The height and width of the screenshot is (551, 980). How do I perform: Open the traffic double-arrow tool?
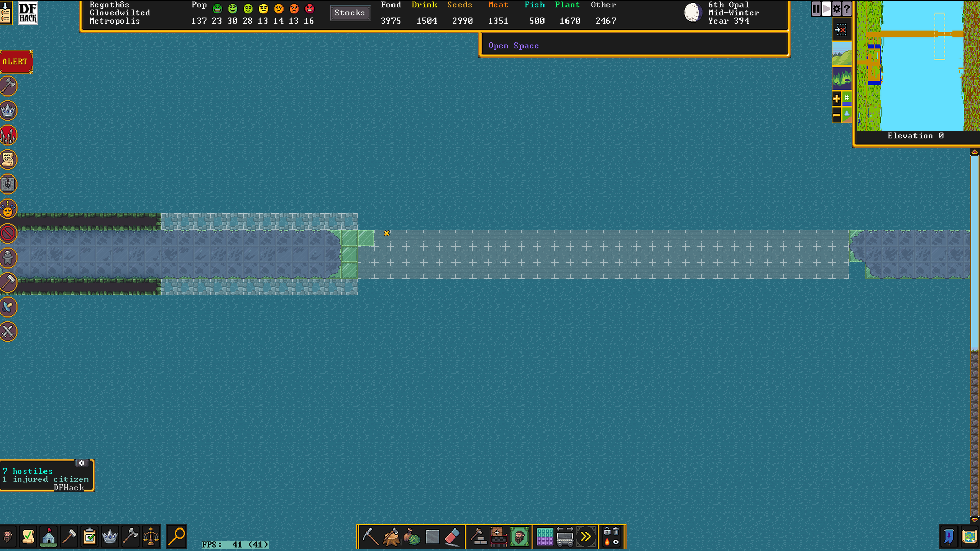point(586,537)
